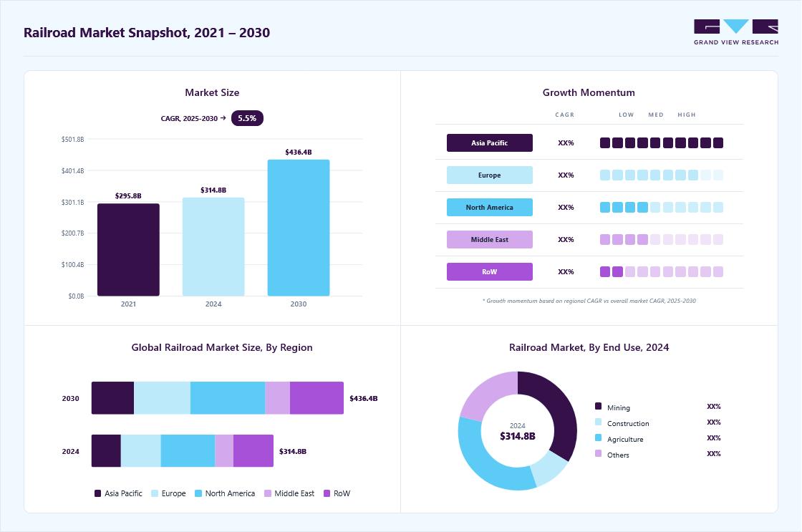Click the '$314.8B' donut center value
This screenshot has width=802, height=532.
pyautogui.click(x=518, y=436)
